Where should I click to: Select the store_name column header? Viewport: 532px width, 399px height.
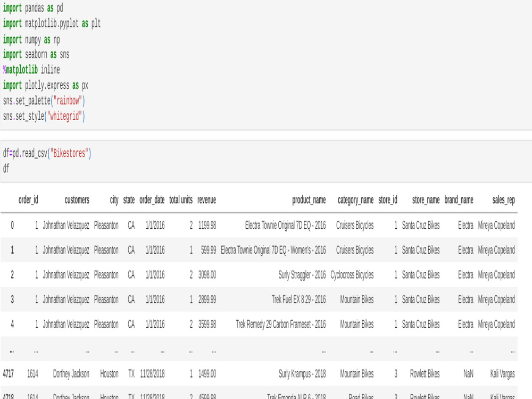[x=426, y=200]
